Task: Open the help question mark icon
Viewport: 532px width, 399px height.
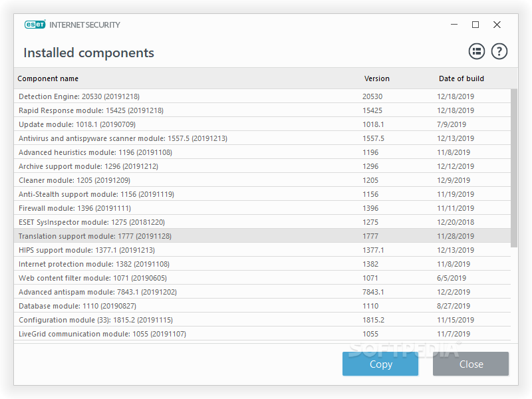Action: click(x=499, y=52)
